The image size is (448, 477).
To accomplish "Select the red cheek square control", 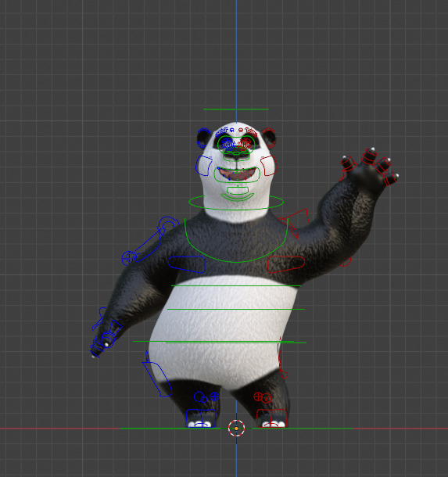I will tap(269, 166).
